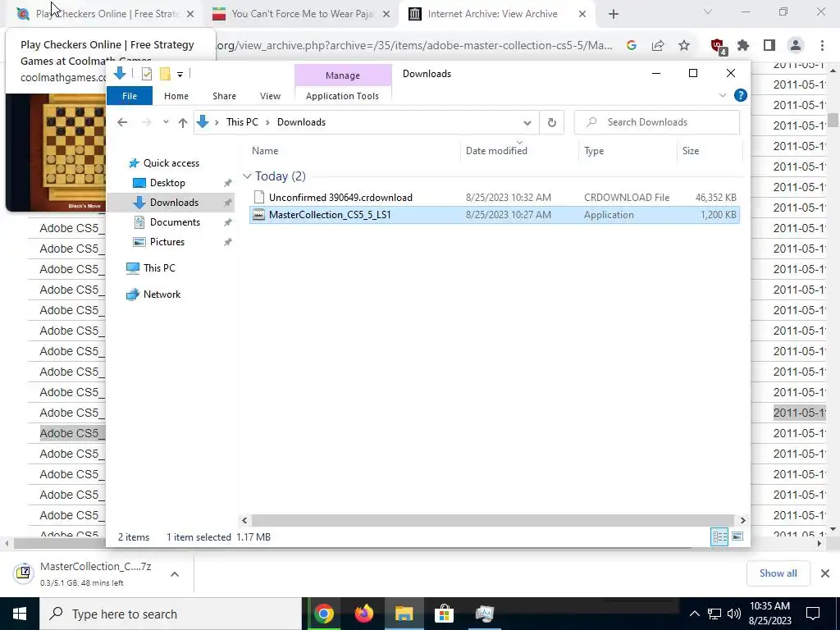This screenshot has width=840, height=630.
Task: Click the taskbar search box
Action: click(171, 614)
